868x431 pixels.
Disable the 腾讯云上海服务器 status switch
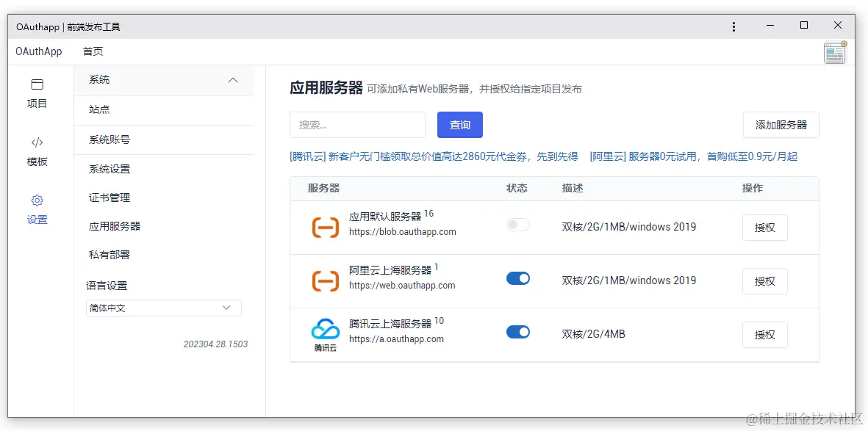pyautogui.click(x=518, y=332)
